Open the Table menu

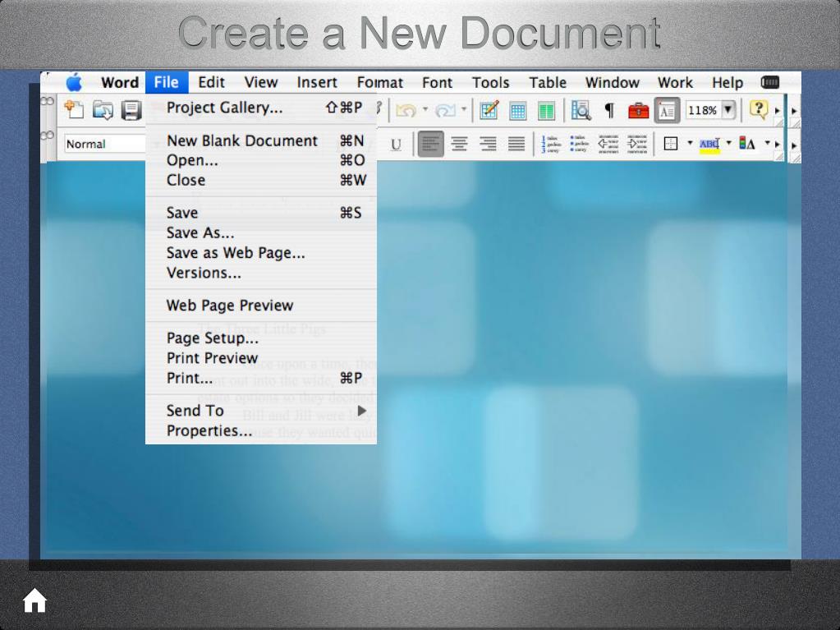point(548,82)
